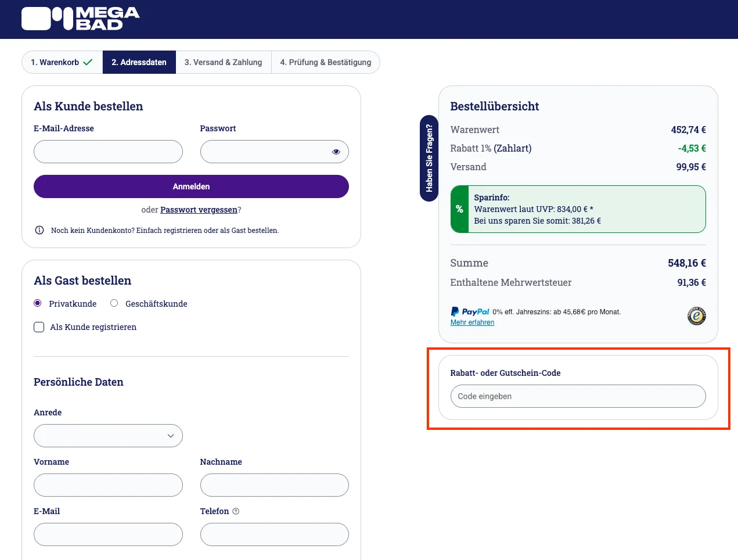Open the MEGABAD logo homepage
Image resolution: width=738 pixels, height=560 pixels.
coord(81,19)
